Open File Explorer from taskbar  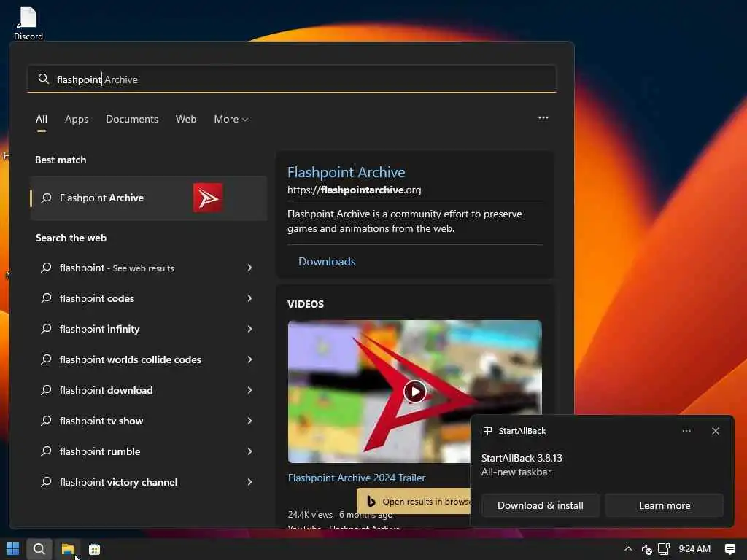pos(68,549)
